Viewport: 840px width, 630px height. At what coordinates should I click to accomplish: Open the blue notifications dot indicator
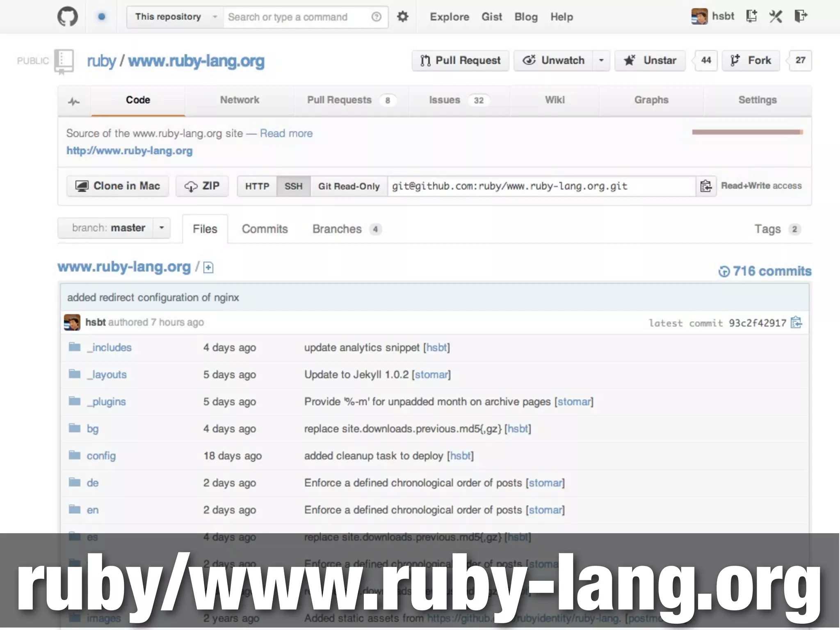coord(102,17)
